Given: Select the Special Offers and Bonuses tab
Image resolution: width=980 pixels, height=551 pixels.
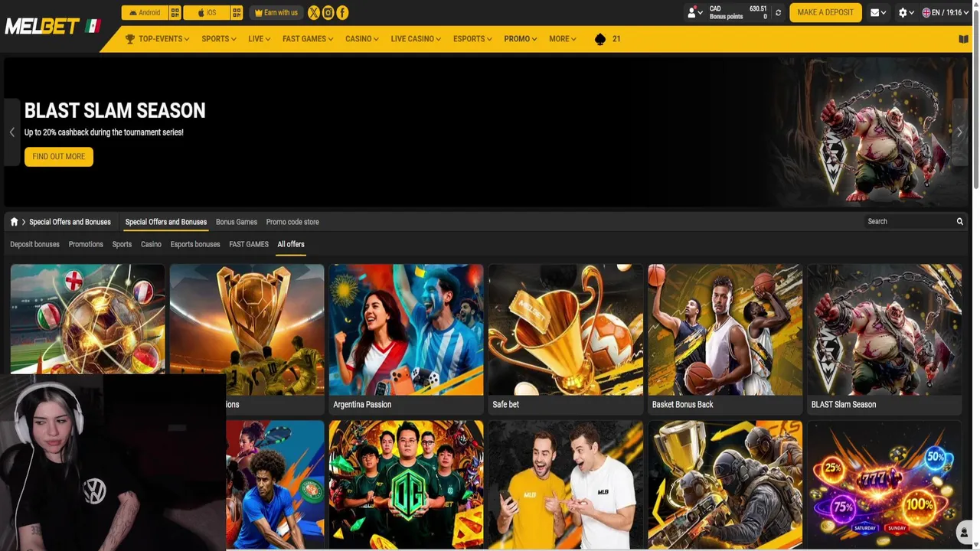Looking at the screenshot, I should tap(166, 222).
